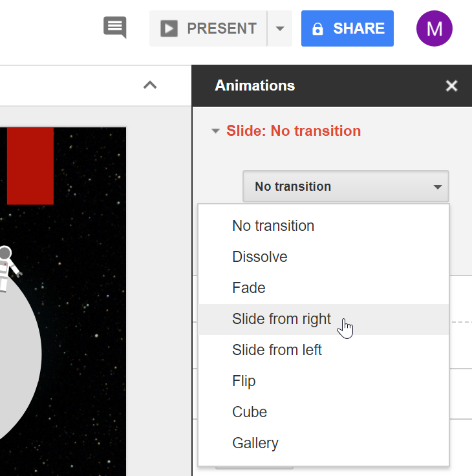Select the Fade transition
472x476 pixels.
coord(323,288)
